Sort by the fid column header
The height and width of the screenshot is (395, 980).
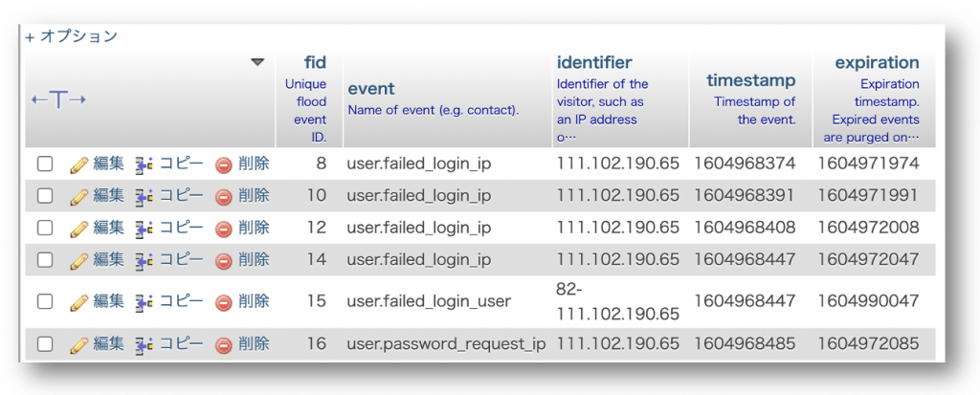tap(315, 62)
